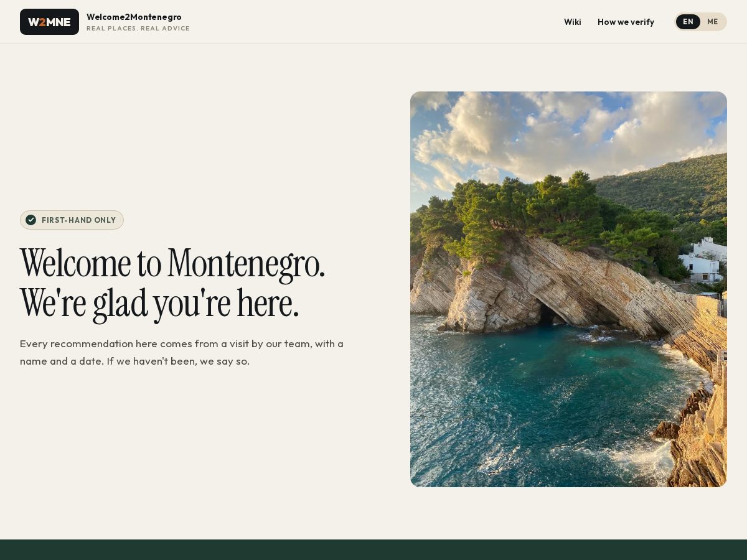Click the 'Welcome to Montenegro.' heading

tap(172, 263)
